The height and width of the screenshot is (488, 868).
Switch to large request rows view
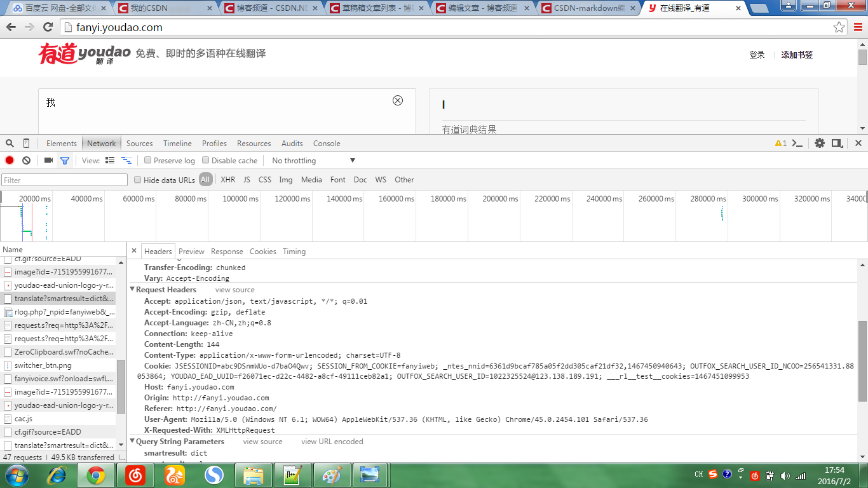point(110,161)
